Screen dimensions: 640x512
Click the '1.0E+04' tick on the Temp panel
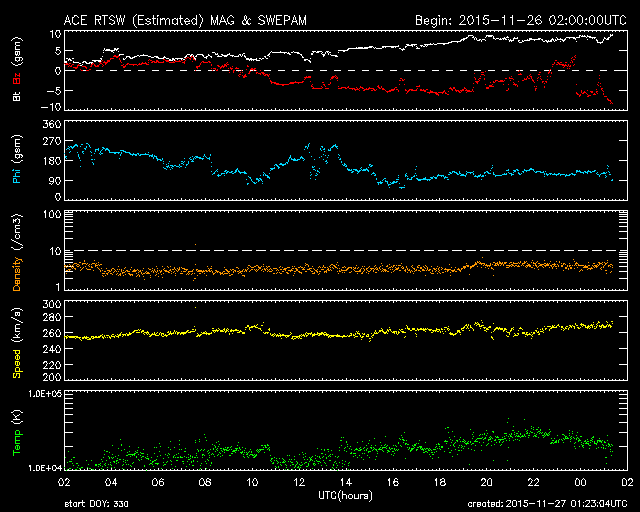[x=45, y=468]
